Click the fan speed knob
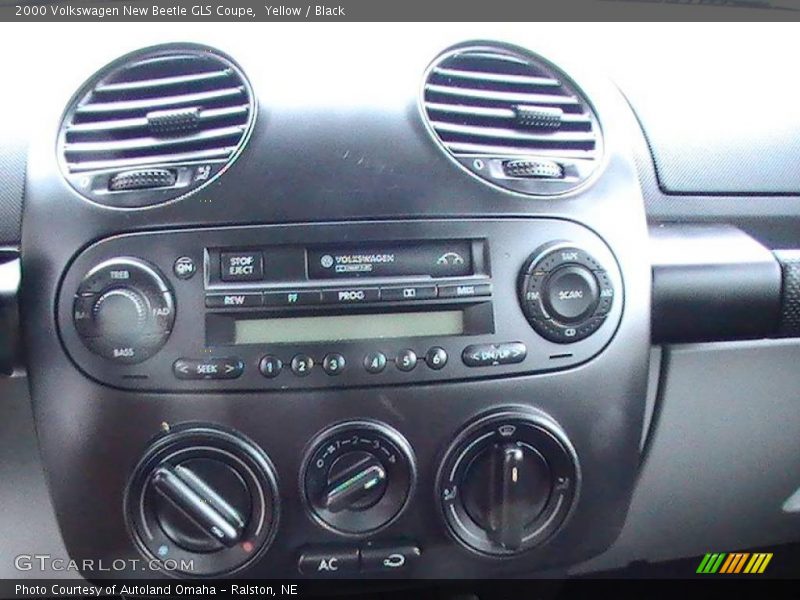The height and width of the screenshot is (600, 800). (358, 478)
